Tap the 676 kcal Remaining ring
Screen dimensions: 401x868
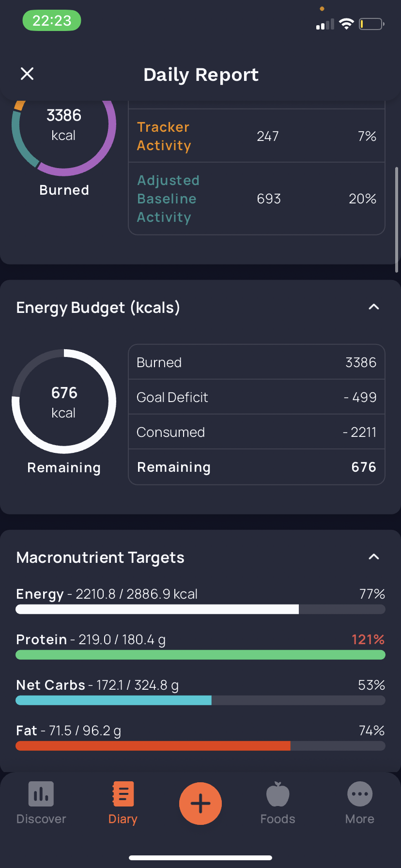[64, 402]
